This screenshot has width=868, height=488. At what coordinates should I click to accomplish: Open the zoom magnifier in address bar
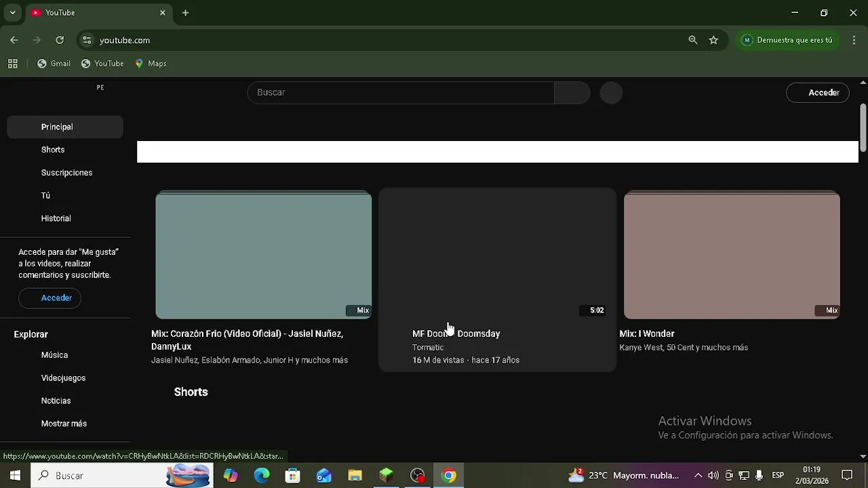pos(693,40)
